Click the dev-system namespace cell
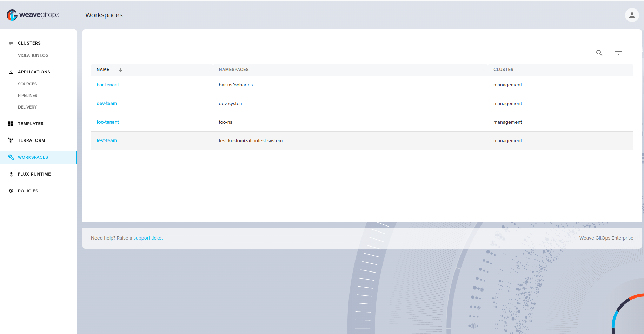Viewport: 644px width, 334px height. pyautogui.click(x=231, y=104)
